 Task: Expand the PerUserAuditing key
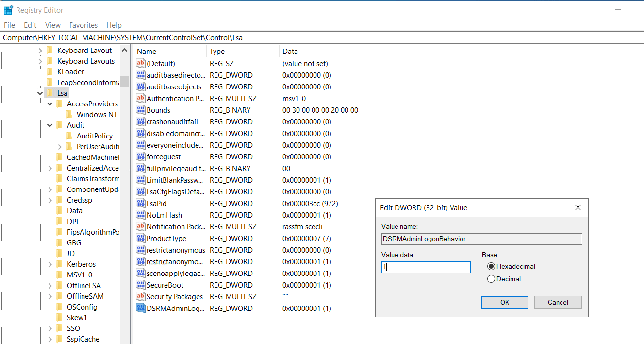pyautogui.click(x=60, y=146)
